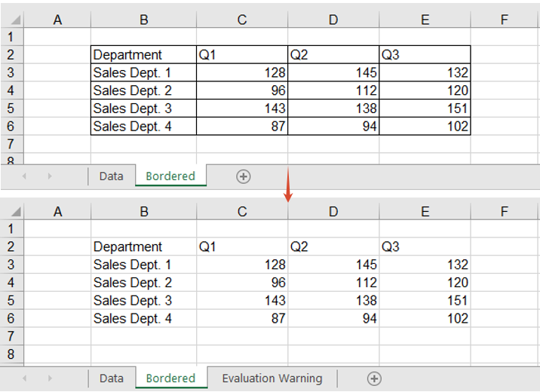540x392 pixels.
Task: Click Sales Dept. 2 cell in top spreadsheet
Action: click(x=143, y=90)
